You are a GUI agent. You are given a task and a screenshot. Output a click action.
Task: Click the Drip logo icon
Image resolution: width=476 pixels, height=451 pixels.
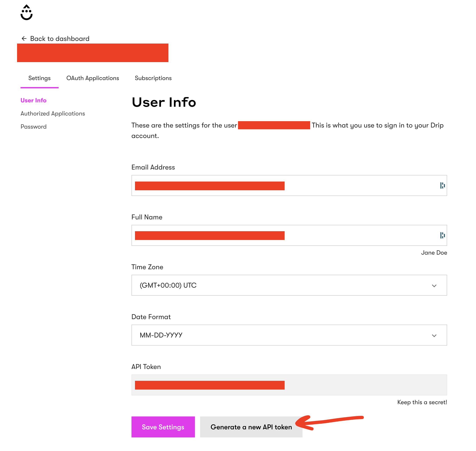click(26, 12)
